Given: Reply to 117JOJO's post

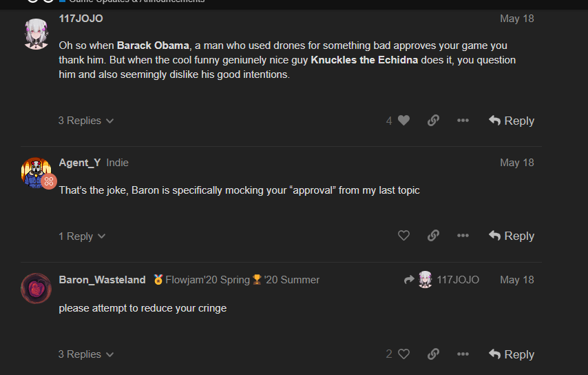Looking at the screenshot, I should (512, 121).
